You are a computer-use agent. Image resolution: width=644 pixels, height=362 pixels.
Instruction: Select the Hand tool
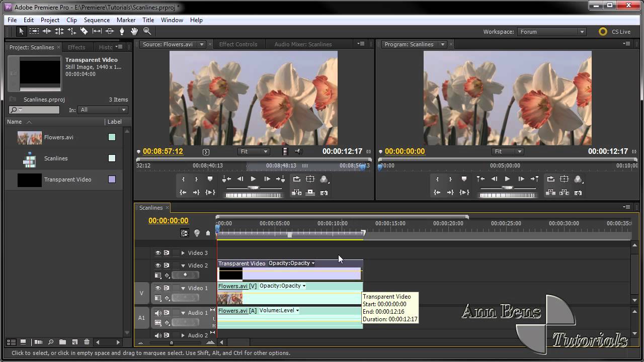134,31
